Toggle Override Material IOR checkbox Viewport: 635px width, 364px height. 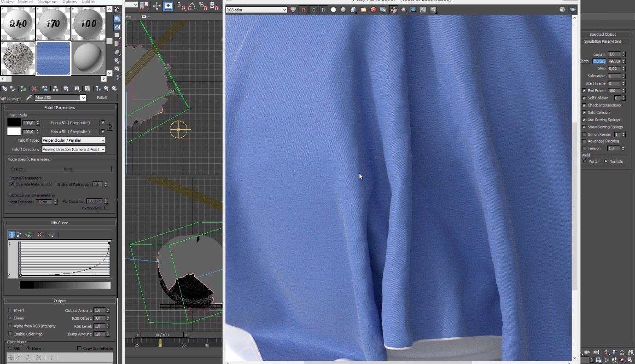[12, 184]
